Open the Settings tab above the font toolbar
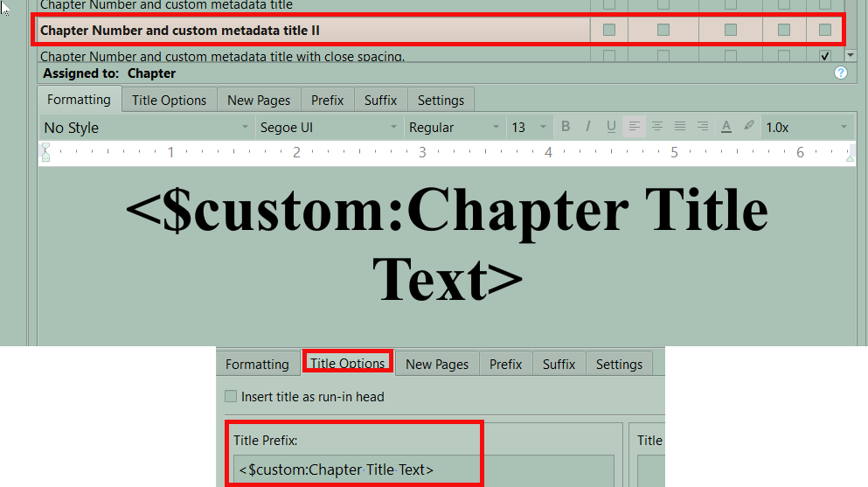Screen dimensions: 868x487 tap(441, 100)
